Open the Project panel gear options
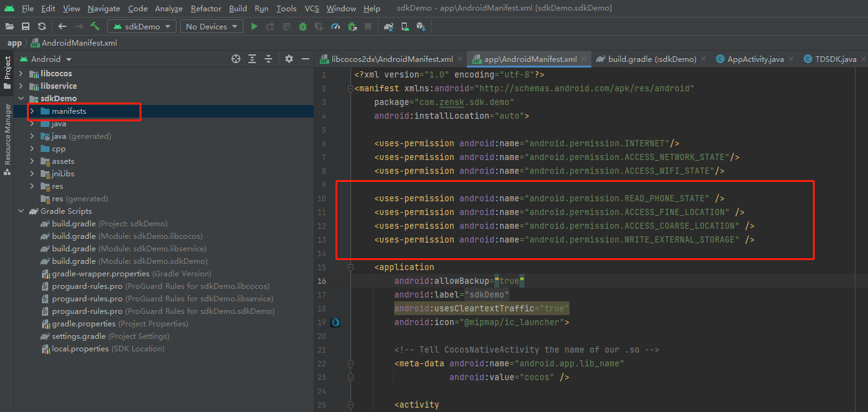The height and width of the screenshot is (412, 868). tap(289, 59)
